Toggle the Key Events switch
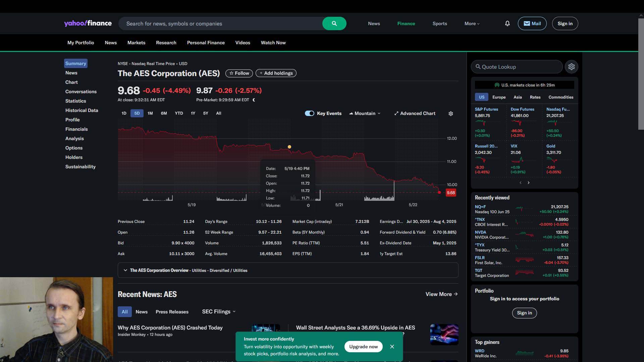644x362 pixels. coord(309,113)
